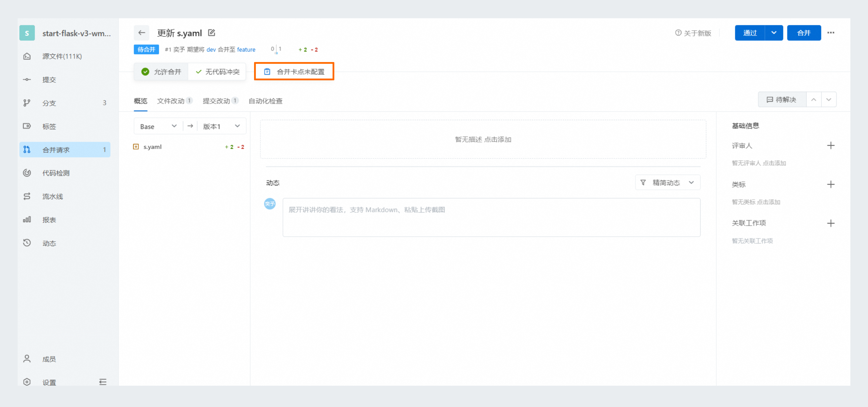This screenshot has height=407, width=868.
Task: Switch to the 概览 tab
Action: click(x=140, y=101)
